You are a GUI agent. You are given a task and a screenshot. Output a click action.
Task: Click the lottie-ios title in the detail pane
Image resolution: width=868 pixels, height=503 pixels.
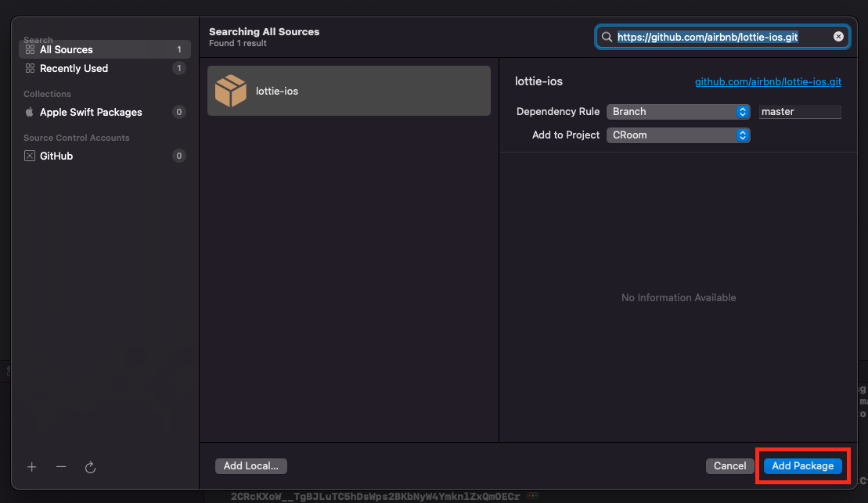pyautogui.click(x=538, y=81)
